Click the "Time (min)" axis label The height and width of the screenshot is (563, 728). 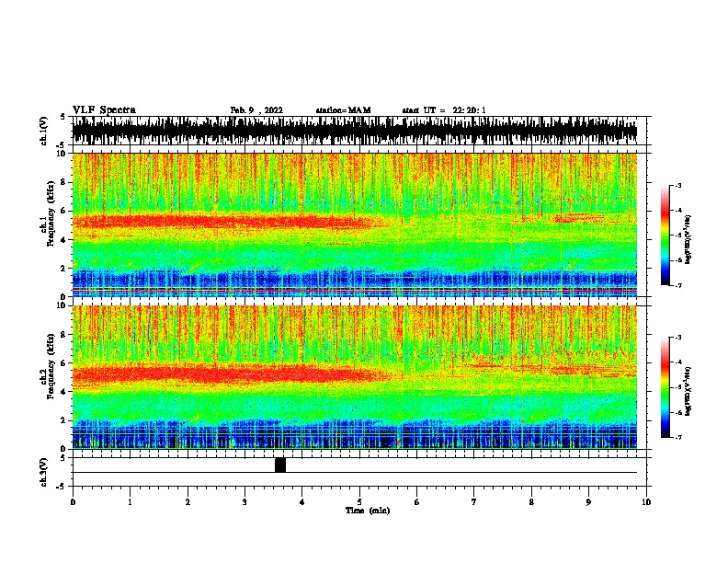click(368, 511)
